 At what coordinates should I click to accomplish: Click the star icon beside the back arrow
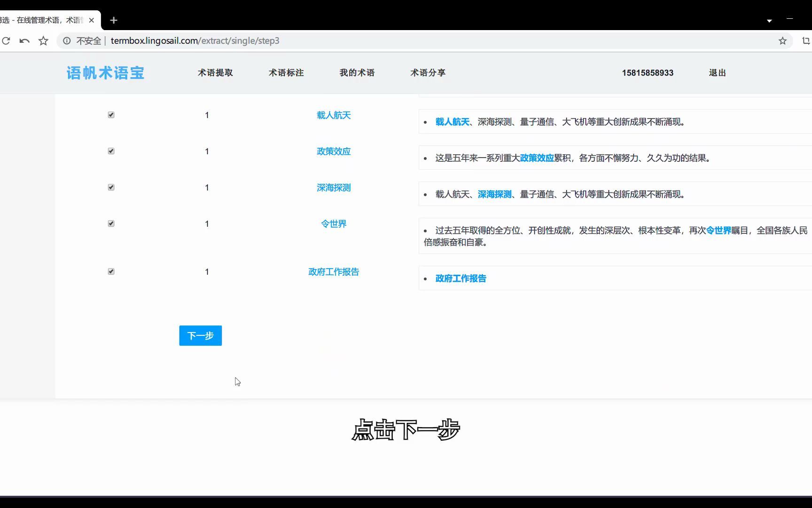[43, 41]
